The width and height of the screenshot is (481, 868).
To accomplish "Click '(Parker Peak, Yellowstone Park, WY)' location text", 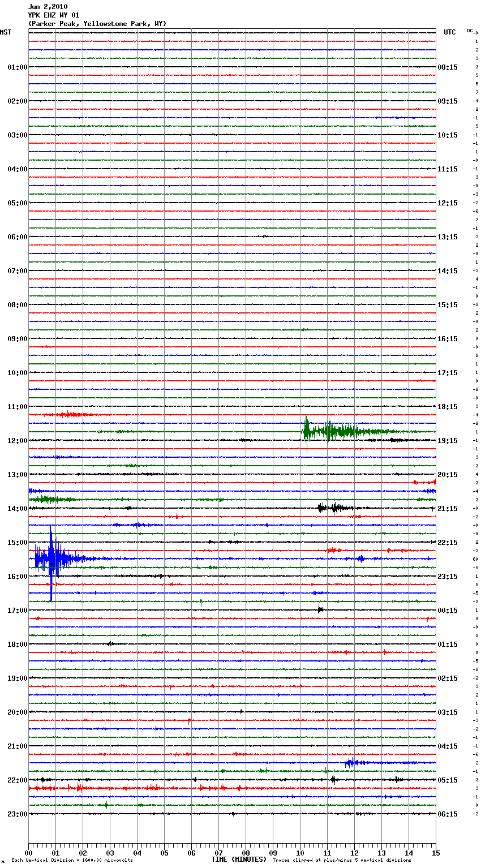I will tap(97, 24).
